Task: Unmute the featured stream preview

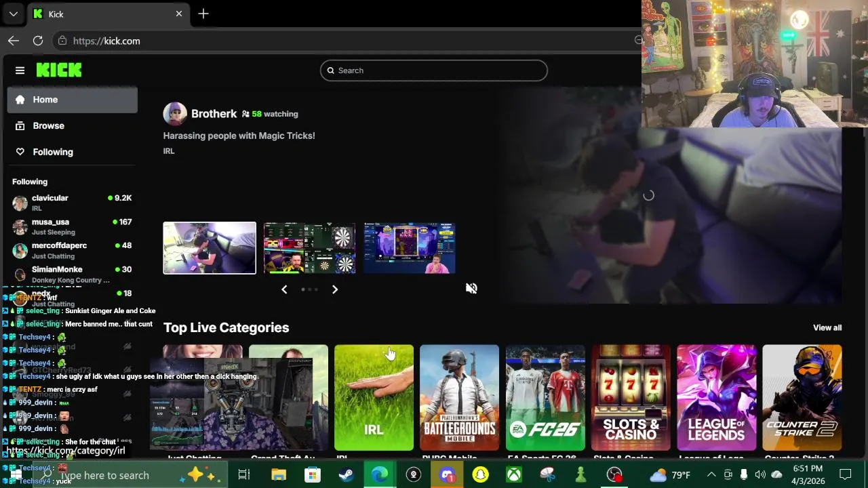Action: [x=471, y=289]
